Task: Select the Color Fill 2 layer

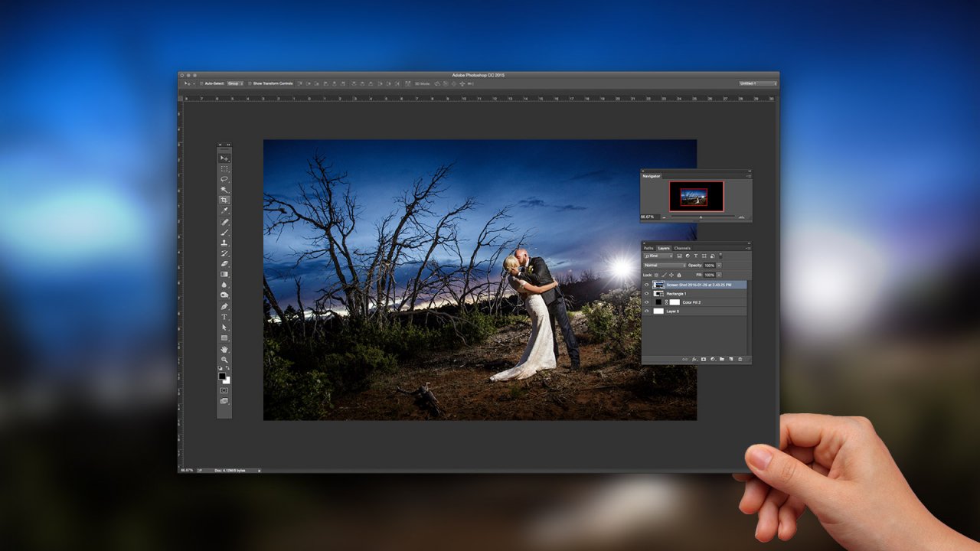Action: tap(691, 302)
